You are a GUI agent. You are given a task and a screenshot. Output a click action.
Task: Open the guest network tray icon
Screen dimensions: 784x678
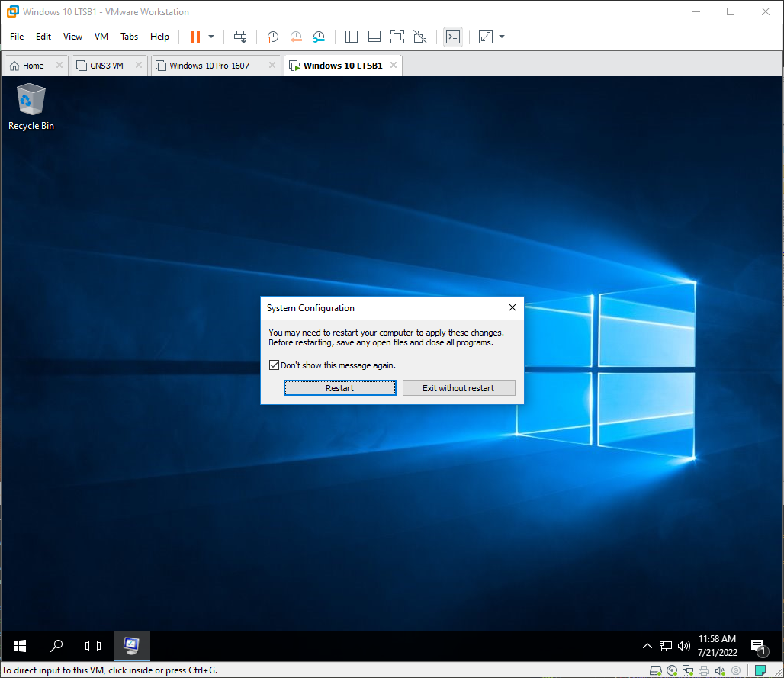pos(666,646)
